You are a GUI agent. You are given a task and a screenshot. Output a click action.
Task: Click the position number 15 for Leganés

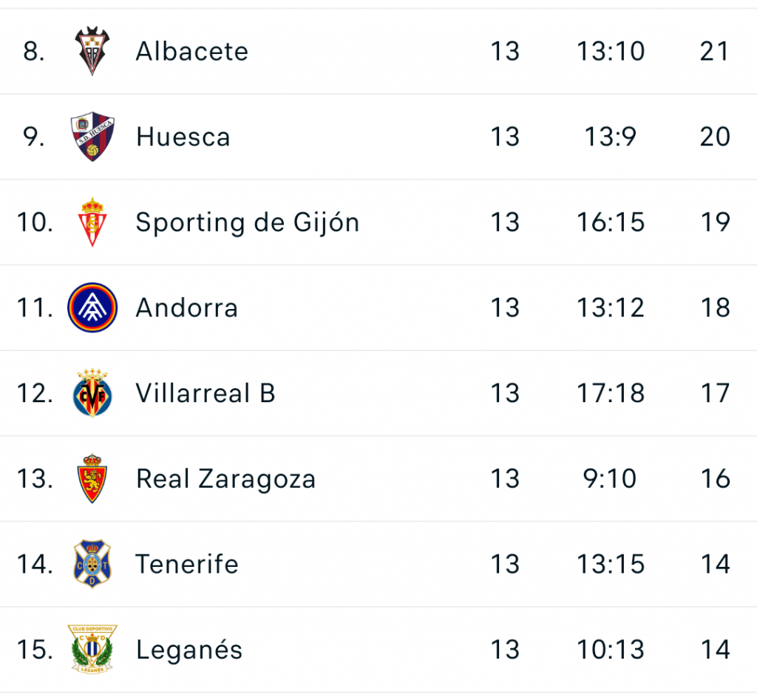pos(34,650)
